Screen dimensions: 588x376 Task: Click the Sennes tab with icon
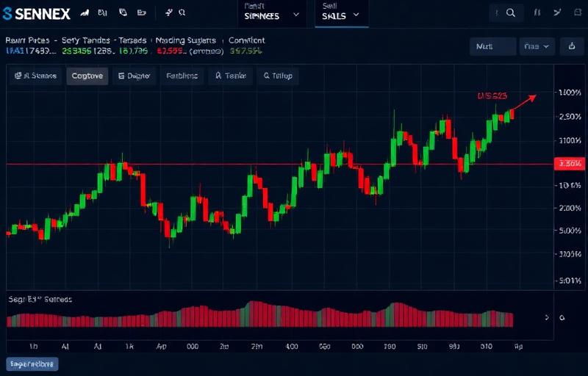[35, 76]
